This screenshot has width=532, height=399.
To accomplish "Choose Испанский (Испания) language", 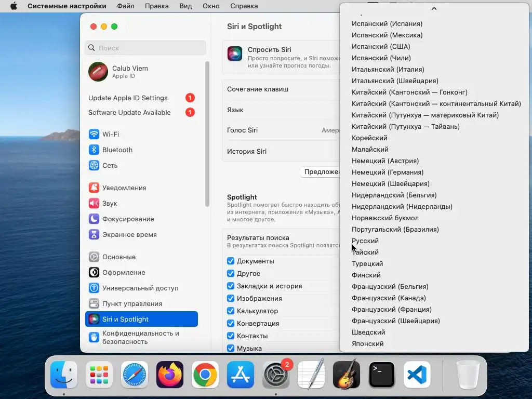I will 434,23.
